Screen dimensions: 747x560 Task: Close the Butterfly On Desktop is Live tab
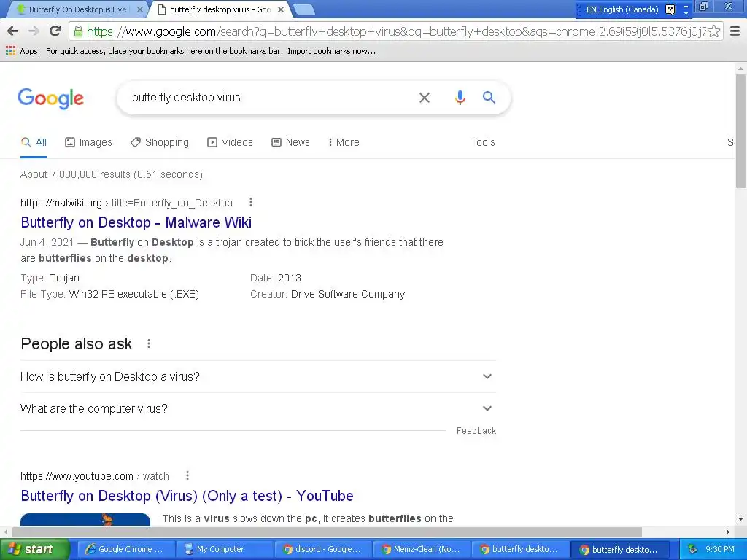point(140,9)
